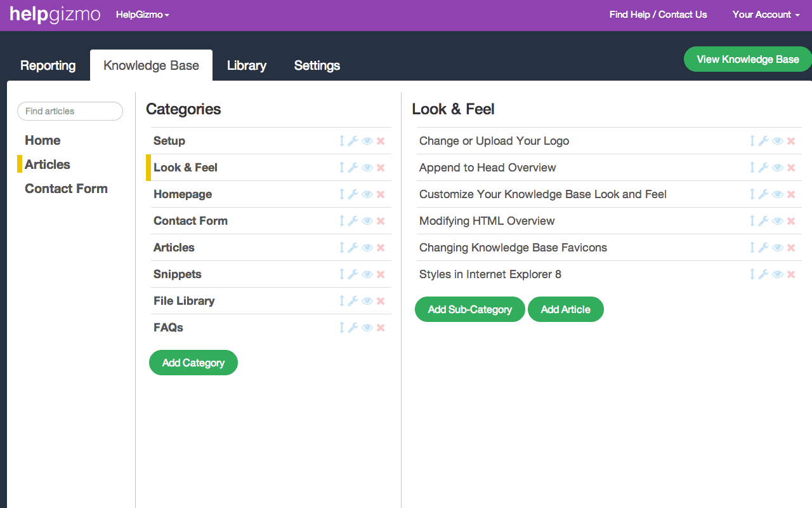Toggle visibility eye for Look & Feel category
The width and height of the screenshot is (812, 508).
pos(367,168)
